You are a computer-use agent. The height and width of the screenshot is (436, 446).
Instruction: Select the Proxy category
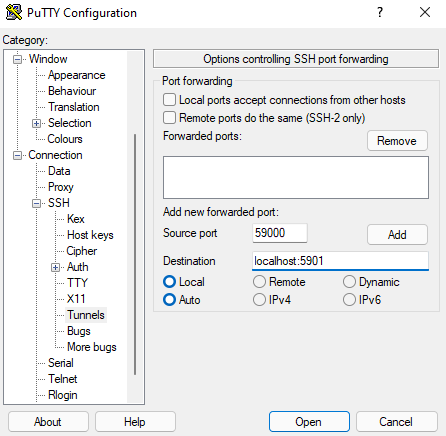click(61, 187)
